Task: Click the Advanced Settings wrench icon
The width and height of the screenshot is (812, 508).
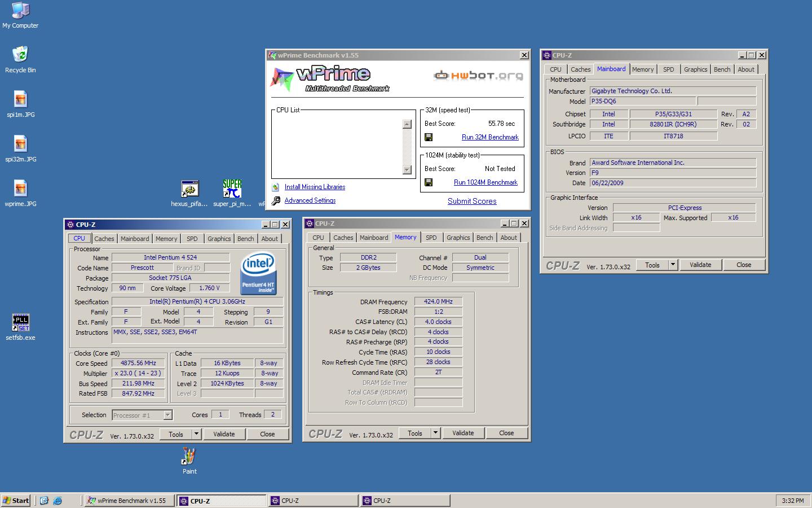Action: [x=276, y=200]
